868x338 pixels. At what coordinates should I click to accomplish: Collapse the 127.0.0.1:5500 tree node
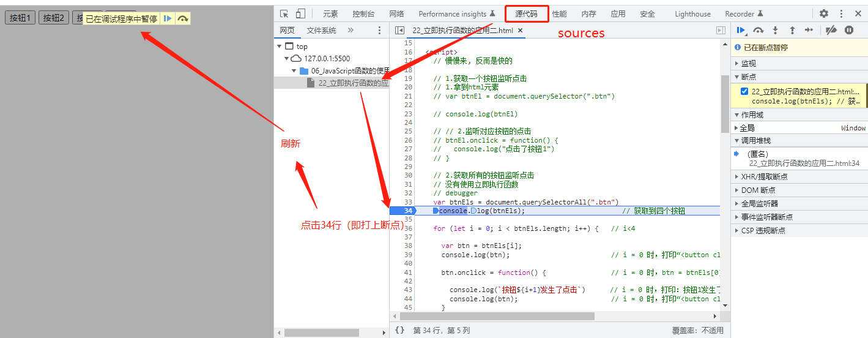(286, 58)
